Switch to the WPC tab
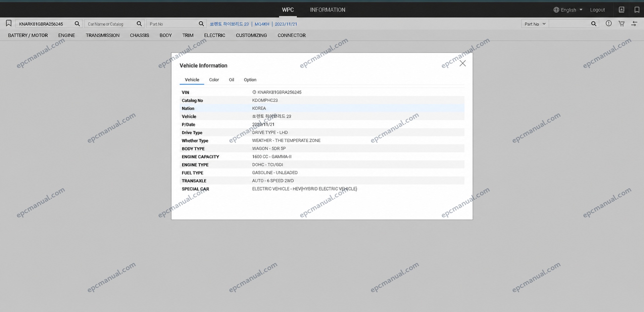This screenshot has height=312, width=644. click(x=288, y=10)
